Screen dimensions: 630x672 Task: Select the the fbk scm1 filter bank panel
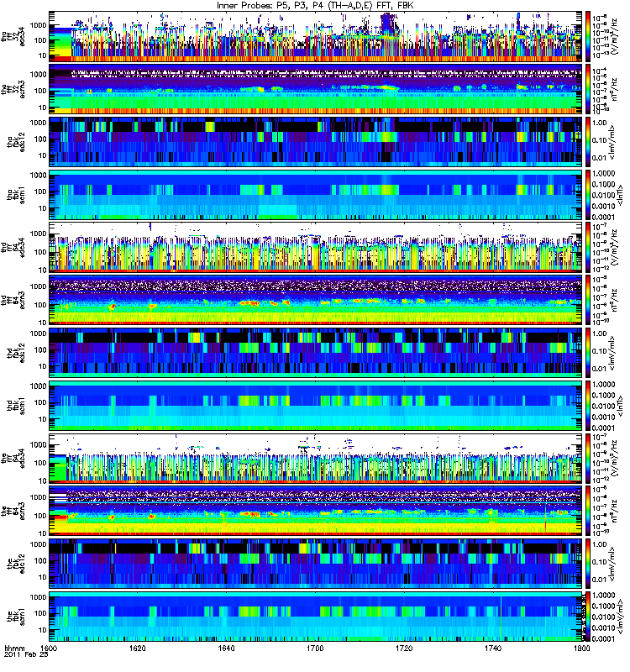[316, 617]
